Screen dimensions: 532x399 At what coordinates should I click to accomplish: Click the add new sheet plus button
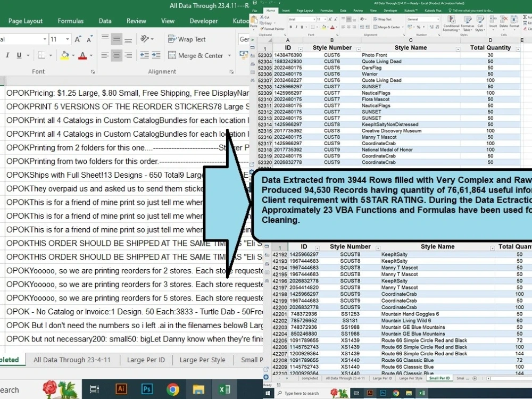tap(475, 378)
